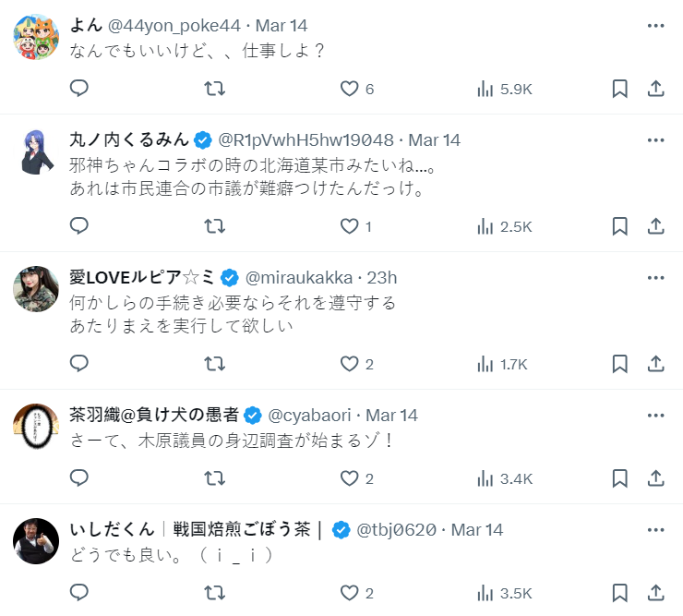Open 丸ノ内くるみん's profile avatar
Image resolution: width=683 pixels, height=616 pixels.
click(x=37, y=151)
